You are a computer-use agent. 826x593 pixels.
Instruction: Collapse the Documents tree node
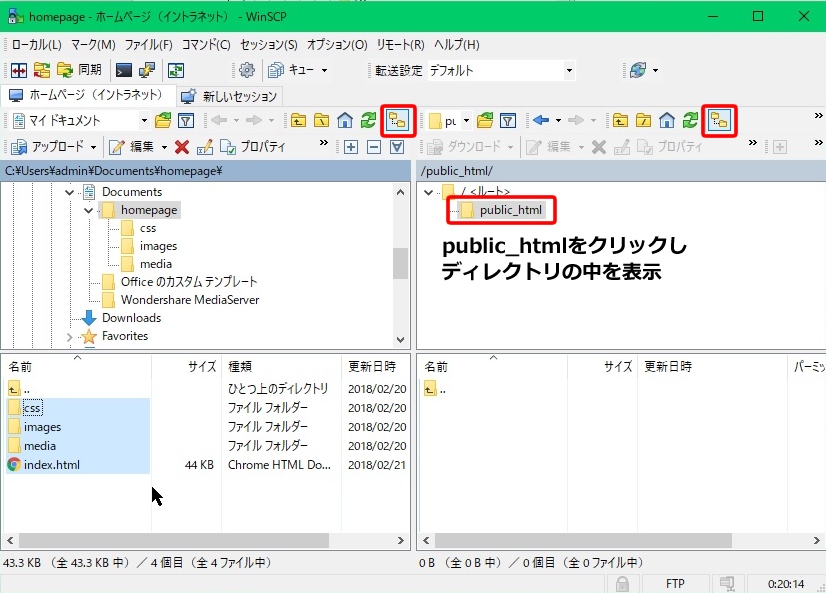pyautogui.click(x=69, y=192)
